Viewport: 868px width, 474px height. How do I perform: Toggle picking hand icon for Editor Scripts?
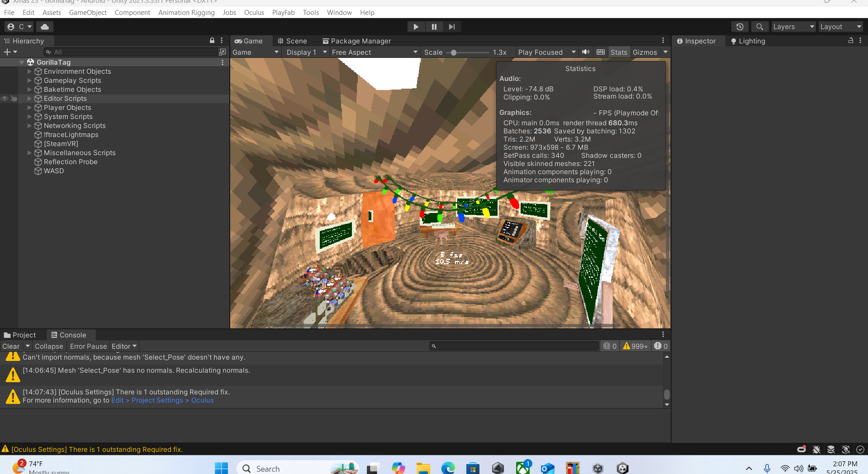14,99
